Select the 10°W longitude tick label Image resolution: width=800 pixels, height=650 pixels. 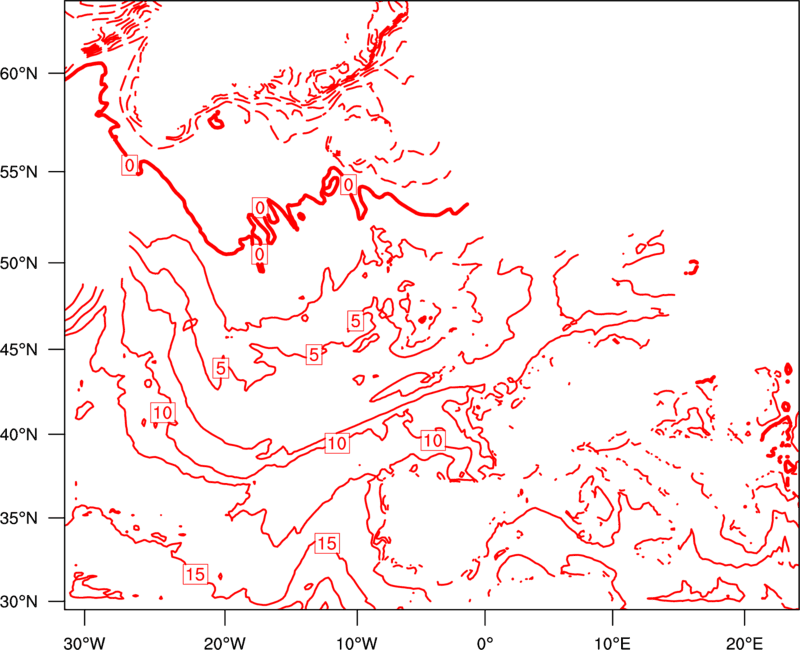[x=357, y=642]
